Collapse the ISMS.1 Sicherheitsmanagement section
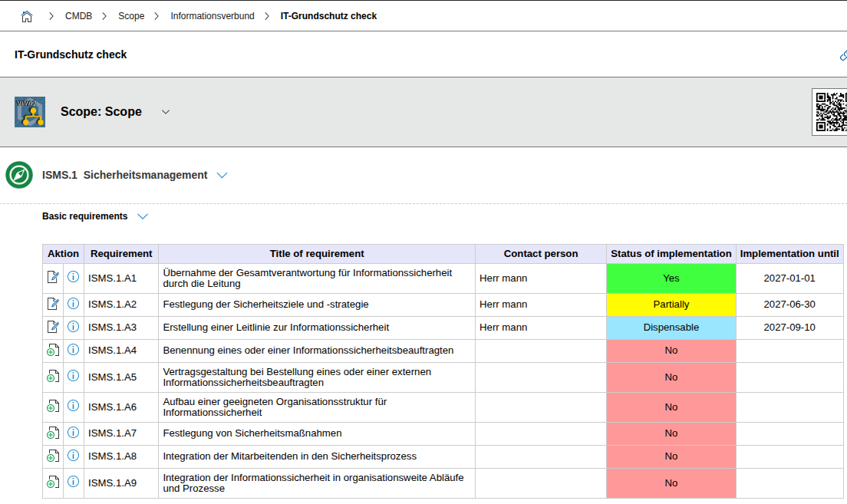Screen dimensions: 847x504 pos(222,176)
